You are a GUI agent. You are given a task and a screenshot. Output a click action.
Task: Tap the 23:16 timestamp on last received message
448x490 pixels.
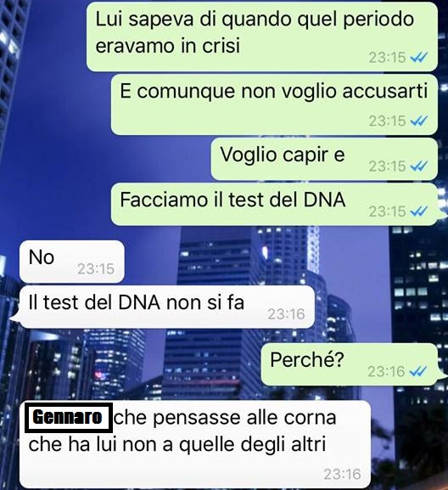343,474
